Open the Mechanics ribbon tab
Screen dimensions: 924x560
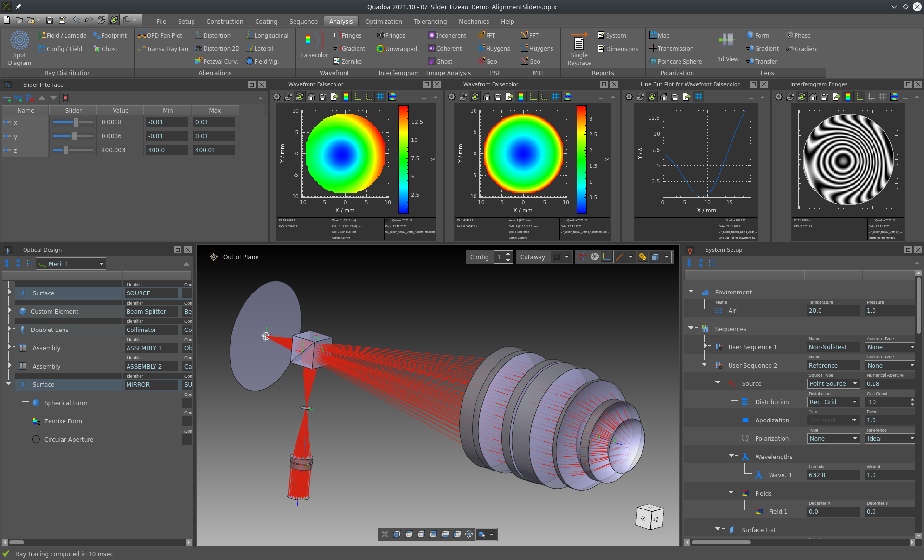(x=474, y=21)
